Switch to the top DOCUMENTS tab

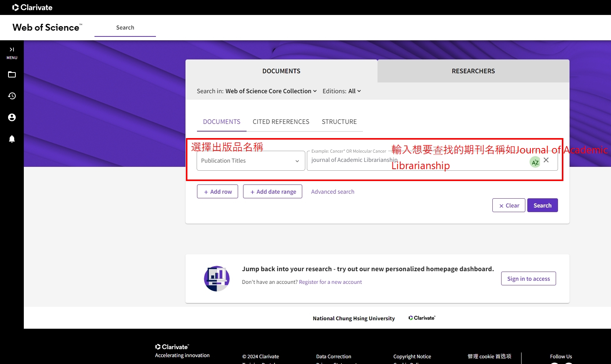click(281, 71)
